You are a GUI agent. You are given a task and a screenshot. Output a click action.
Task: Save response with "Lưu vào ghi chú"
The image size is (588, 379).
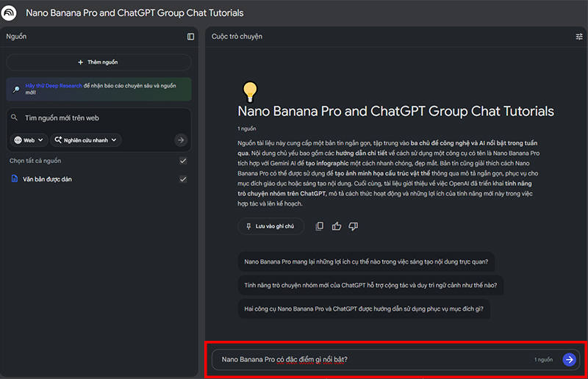pyautogui.click(x=270, y=226)
